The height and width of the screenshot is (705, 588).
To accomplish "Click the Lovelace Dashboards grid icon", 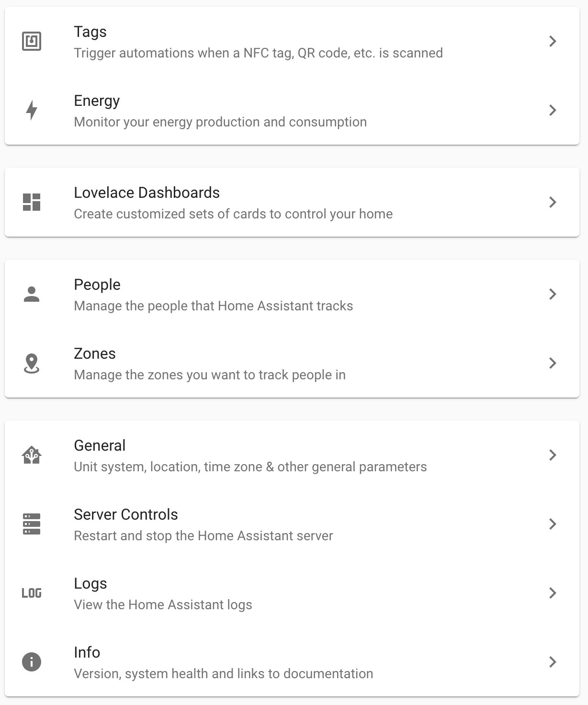I will click(32, 202).
